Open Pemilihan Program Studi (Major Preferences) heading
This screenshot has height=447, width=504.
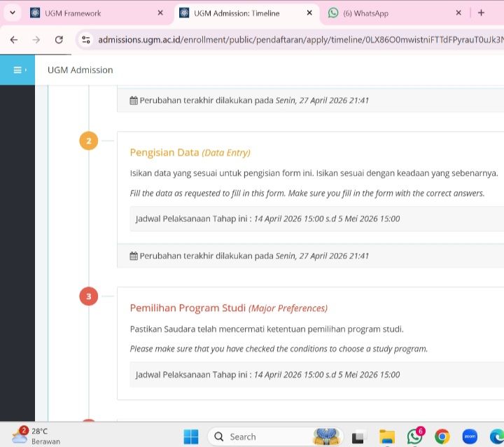[229, 308]
